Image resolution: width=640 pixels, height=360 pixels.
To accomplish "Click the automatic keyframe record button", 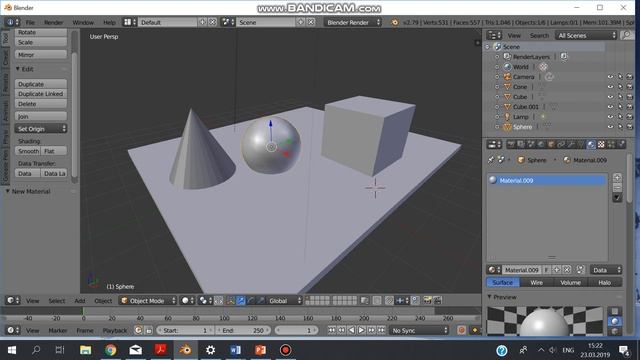I will point(462,330).
